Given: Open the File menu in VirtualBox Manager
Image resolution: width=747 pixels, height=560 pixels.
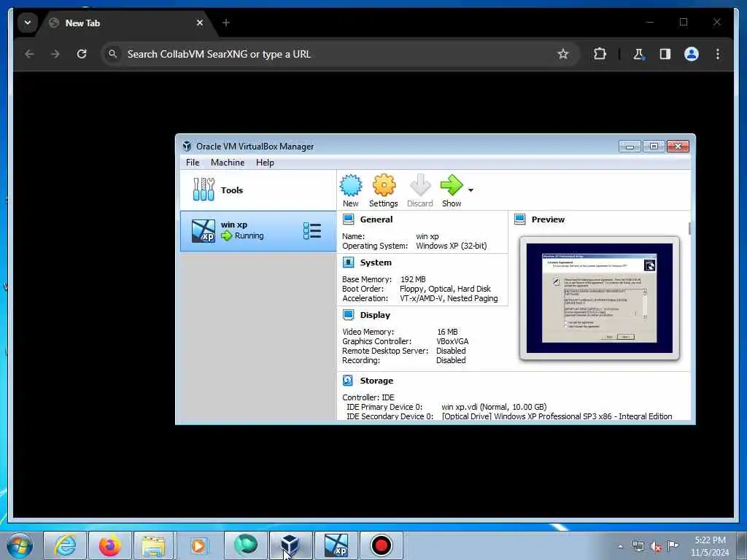Looking at the screenshot, I should 193,163.
